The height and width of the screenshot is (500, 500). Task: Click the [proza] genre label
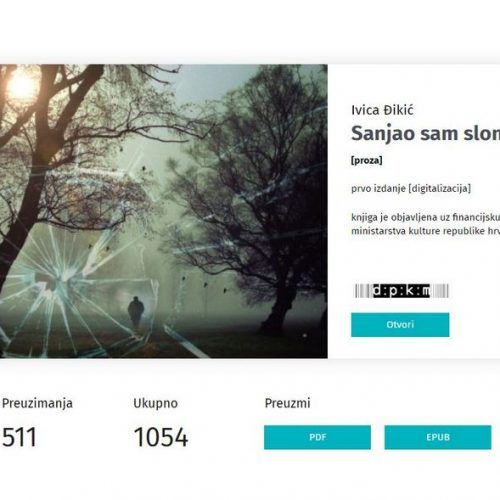coord(367,160)
